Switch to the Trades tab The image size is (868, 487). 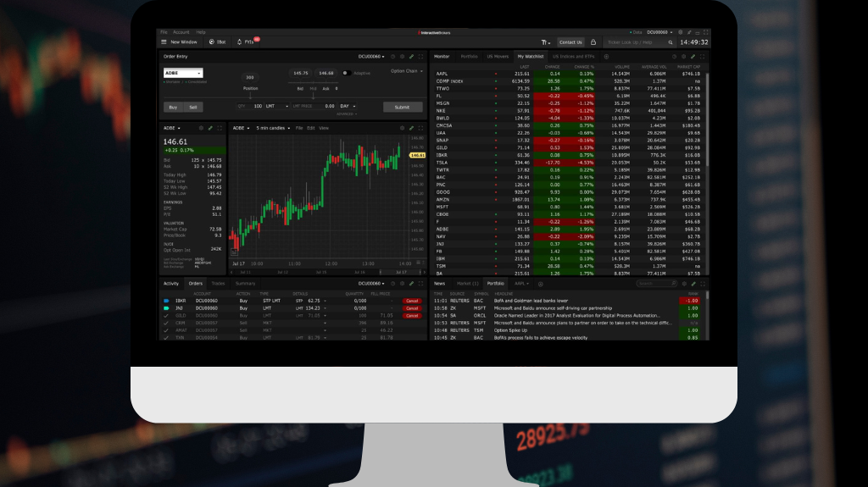tap(218, 284)
